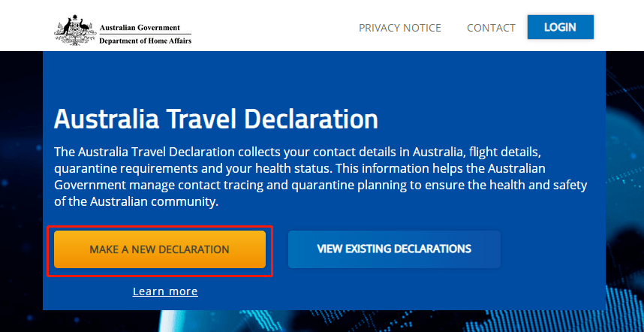Viewport: 644px width, 332px height.
Task: Click 'quarantine requirements' phrase in the paragraph
Action: tap(122, 169)
